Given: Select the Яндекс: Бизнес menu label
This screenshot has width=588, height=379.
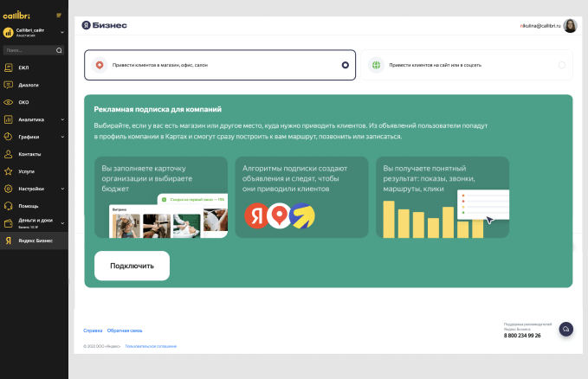Looking at the screenshot, I should (x=36, y=241).
